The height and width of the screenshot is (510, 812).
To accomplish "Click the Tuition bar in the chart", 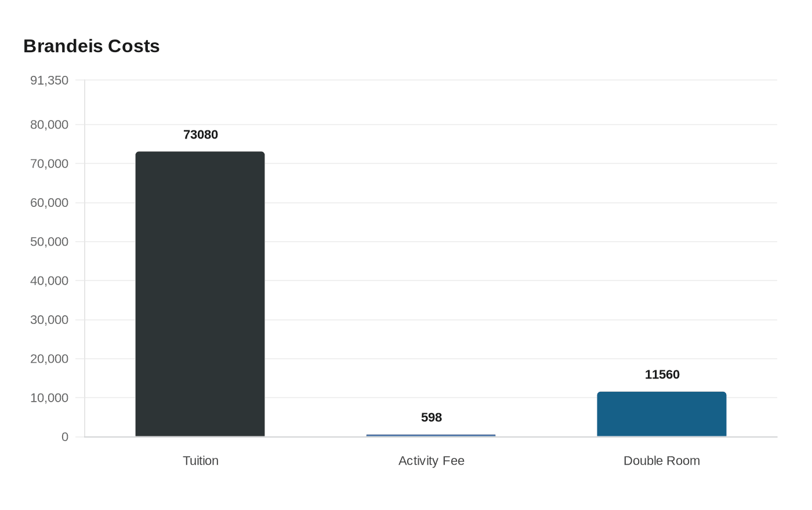I will click(200, 294).
